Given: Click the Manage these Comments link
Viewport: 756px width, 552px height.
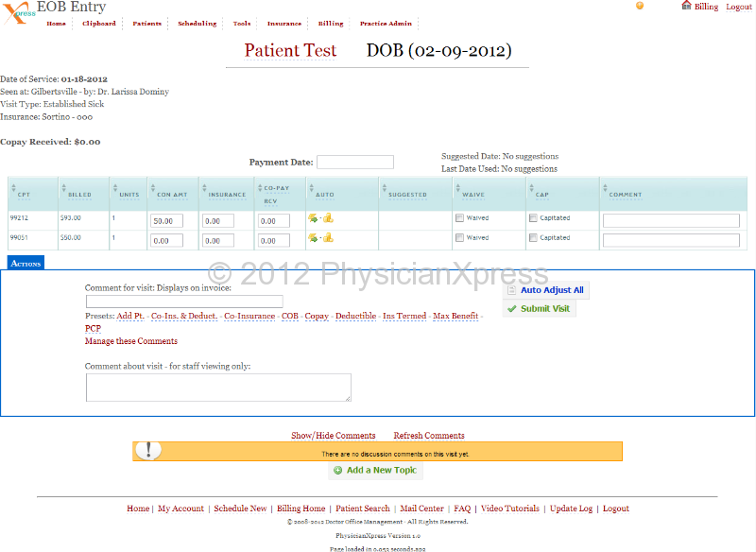Looking at the screenshot, I should pos(131,341).
